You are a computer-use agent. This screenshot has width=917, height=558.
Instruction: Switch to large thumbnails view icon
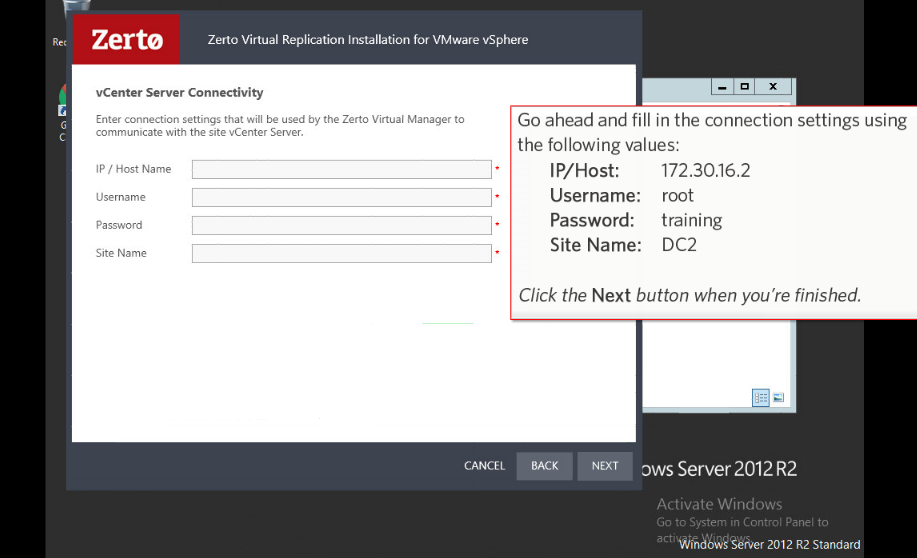(778, 398)
